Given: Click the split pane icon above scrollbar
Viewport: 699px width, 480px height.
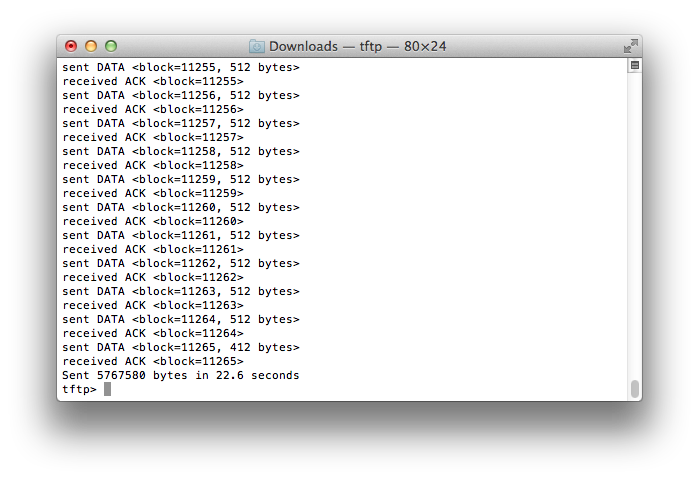Looking at the screenshot, I should tap(634, 66).
